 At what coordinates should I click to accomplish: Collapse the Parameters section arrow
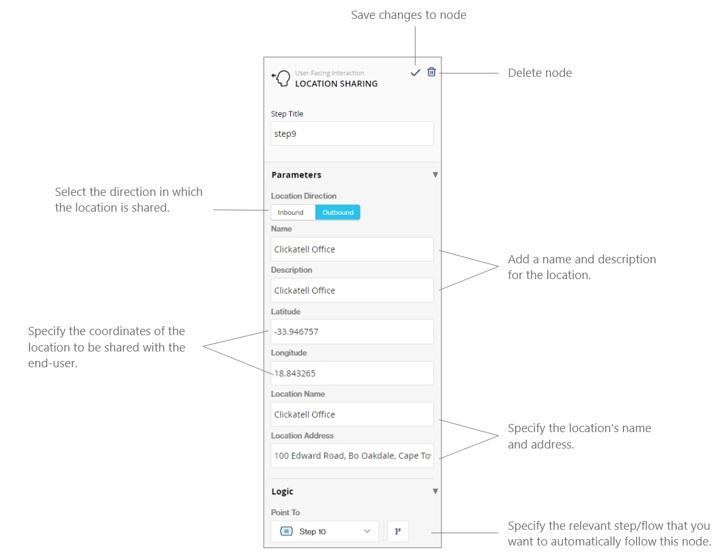[435, 175]
